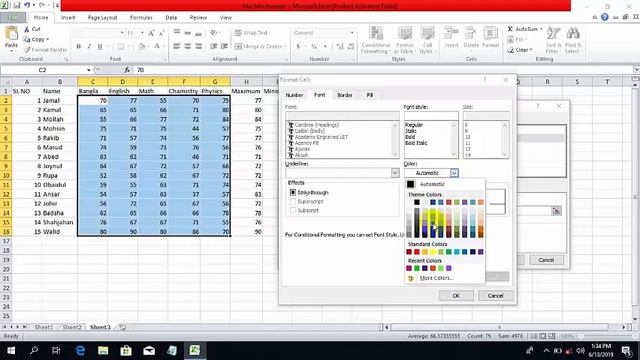
Task: Expand the Copy dropdown arrow
Action: [48, 40]
